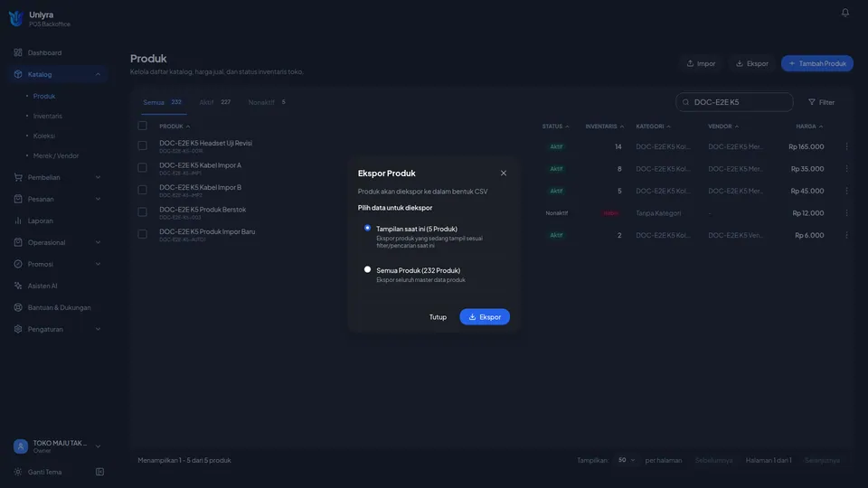The height and width of the screenshot is (488, 868).
Task: Expand the Pembelian menu chevron
Action: [98, 177]
